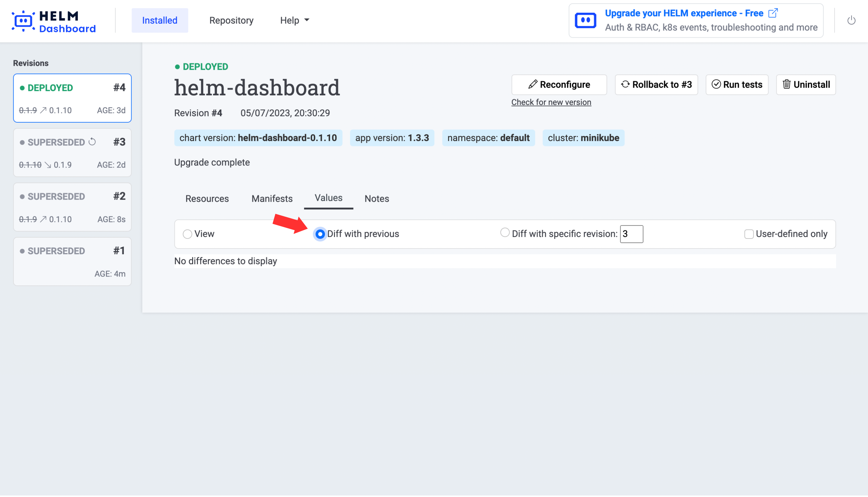Image resolution: width=868 pixels, height=497 pixels.
Task: Click the Run tests checkmark icon
Action: click(x=716, y=84)
